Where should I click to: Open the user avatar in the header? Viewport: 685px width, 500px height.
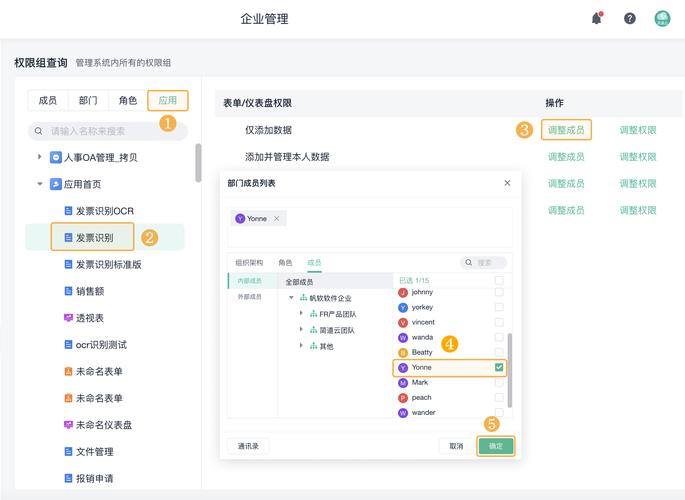(x=662, y=18)
